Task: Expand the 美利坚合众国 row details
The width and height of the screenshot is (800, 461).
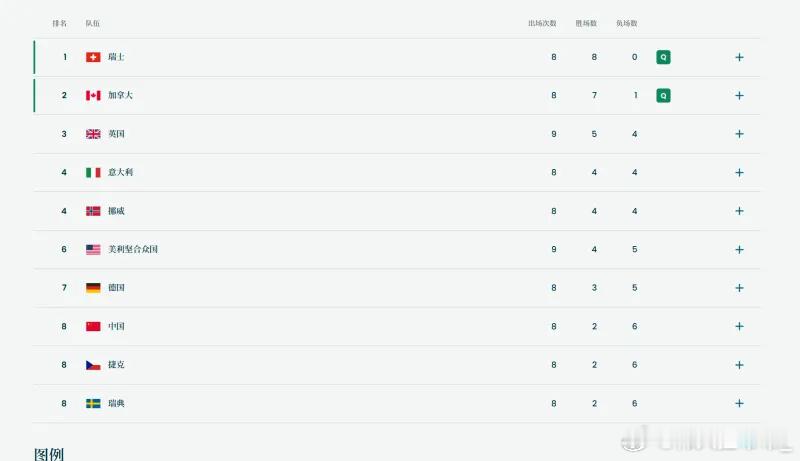Action: pos(739,249)
